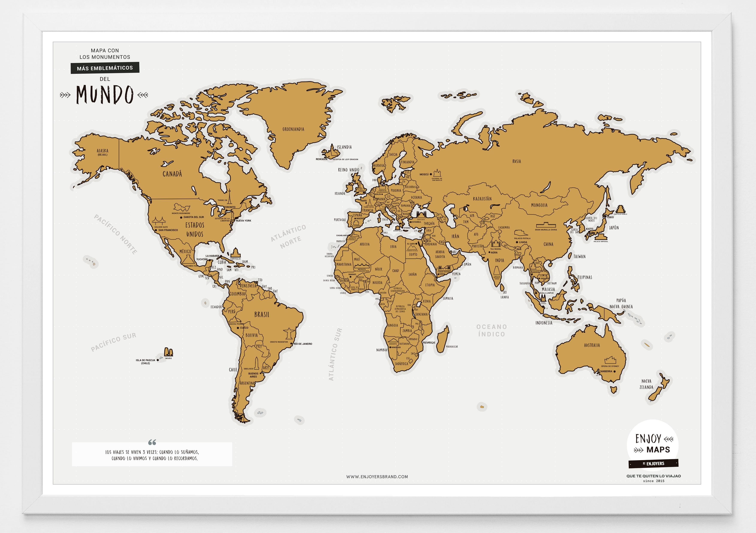756x533 pixels.
Task: Click the SUDÁFRICA label
Action: [x=401, y=364]
